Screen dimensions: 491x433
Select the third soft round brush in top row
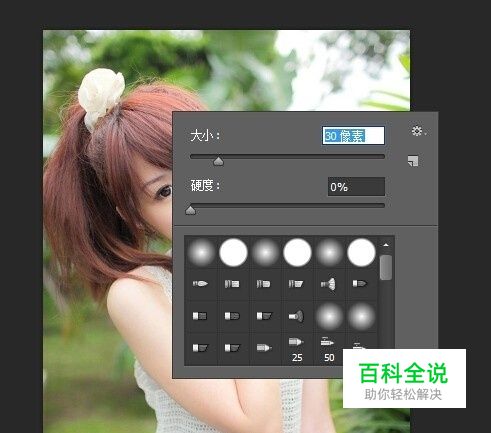coord(329,252)
